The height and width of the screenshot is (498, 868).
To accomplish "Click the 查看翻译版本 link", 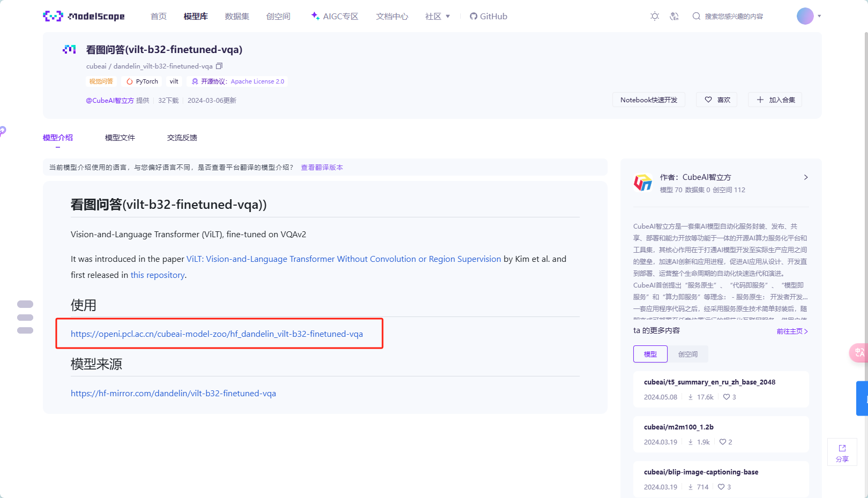I will point(322,168).
